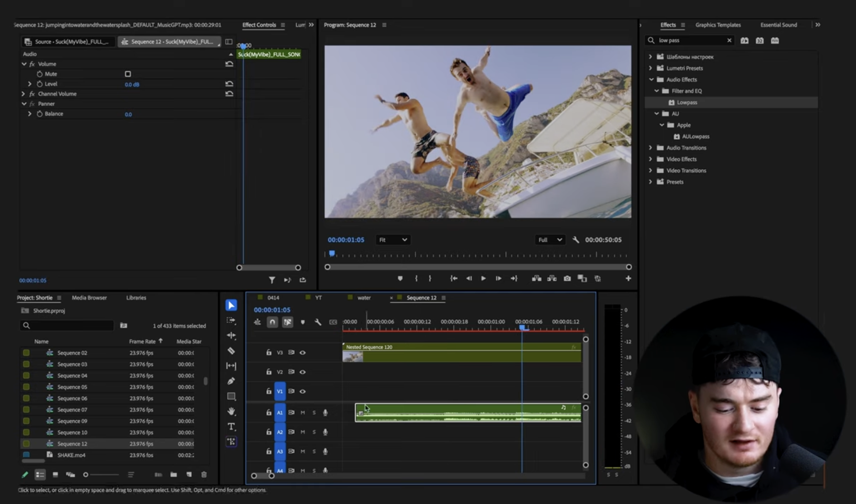Select the Hand tool
Screen dimensions: 856x504
coord(231,411)
